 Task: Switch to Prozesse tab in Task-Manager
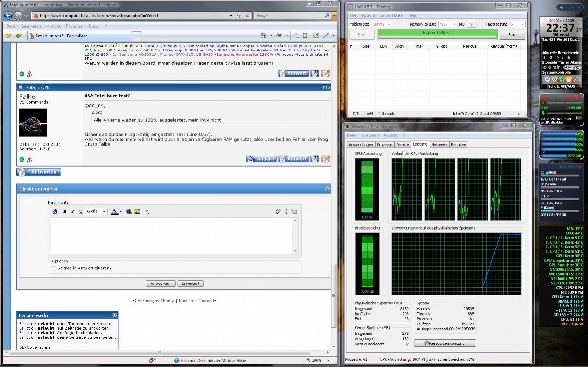click(384, 144)
